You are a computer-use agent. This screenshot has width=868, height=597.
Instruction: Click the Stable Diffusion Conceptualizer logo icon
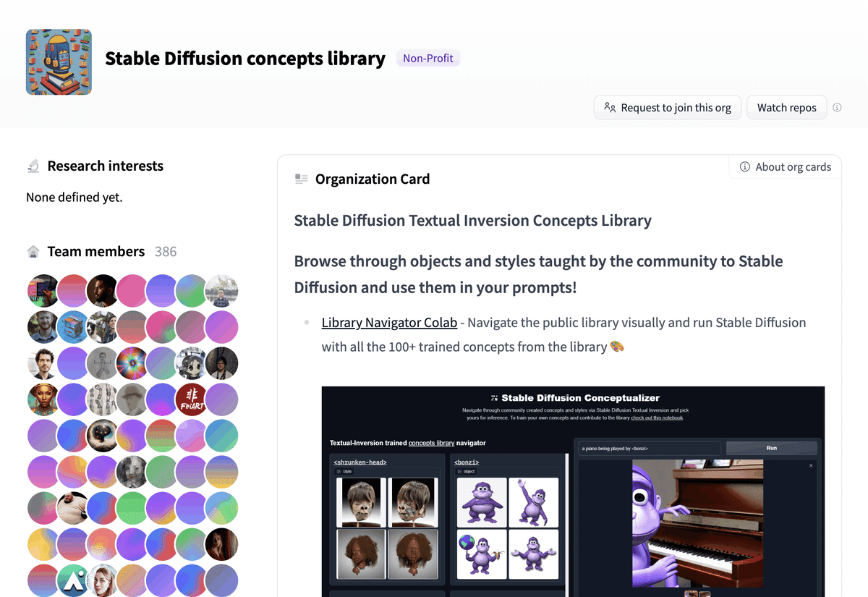pos(493,397)
